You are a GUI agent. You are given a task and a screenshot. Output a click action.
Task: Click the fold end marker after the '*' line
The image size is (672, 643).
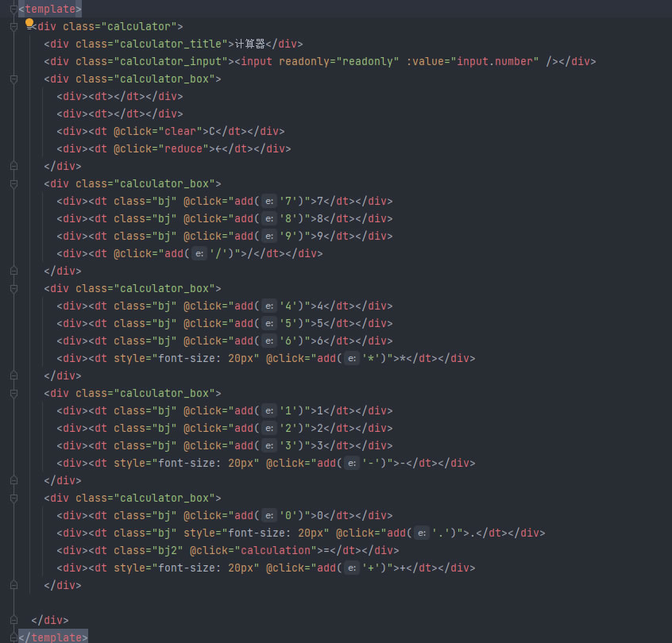[x=14, y=375]
